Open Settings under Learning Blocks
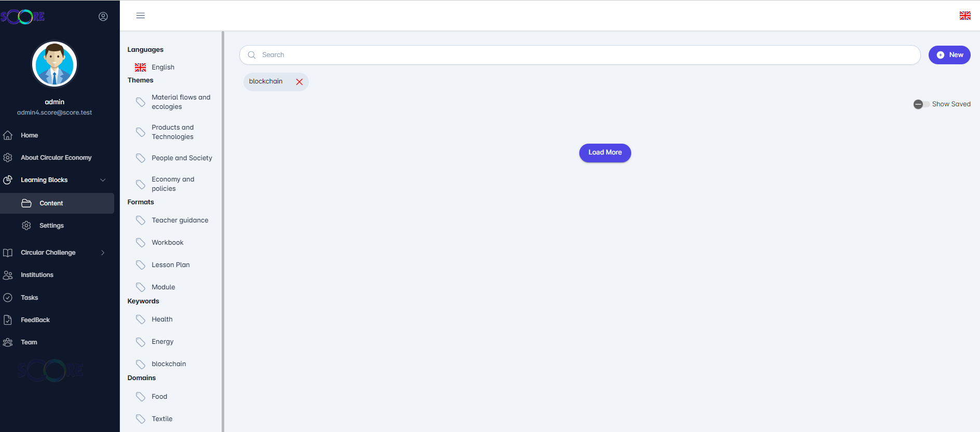Image resolution: width=980 pixels, height=432 pixels. point(51,226)
